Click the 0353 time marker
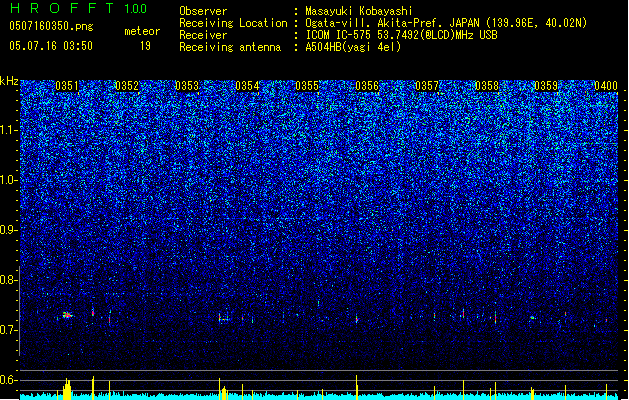The image size is (629, 400). [x=187, y=86]
